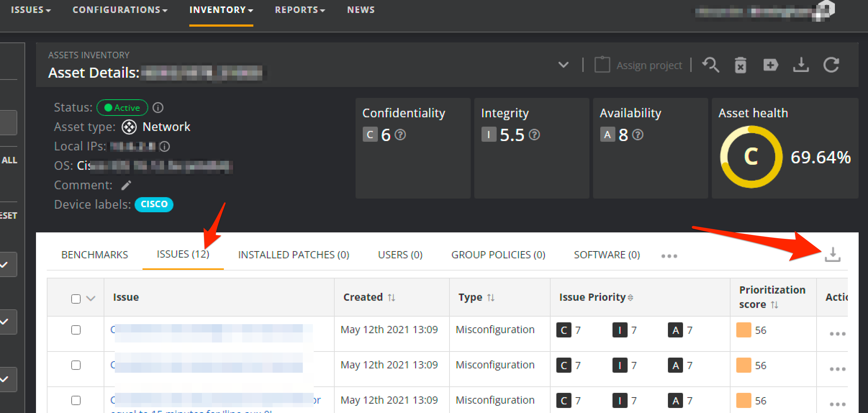The width and height of the screenshot is (868, 413).
Task: Click the orange prioritization swatch for first issue
Action: pyautogui.click(x=743, y=330)
